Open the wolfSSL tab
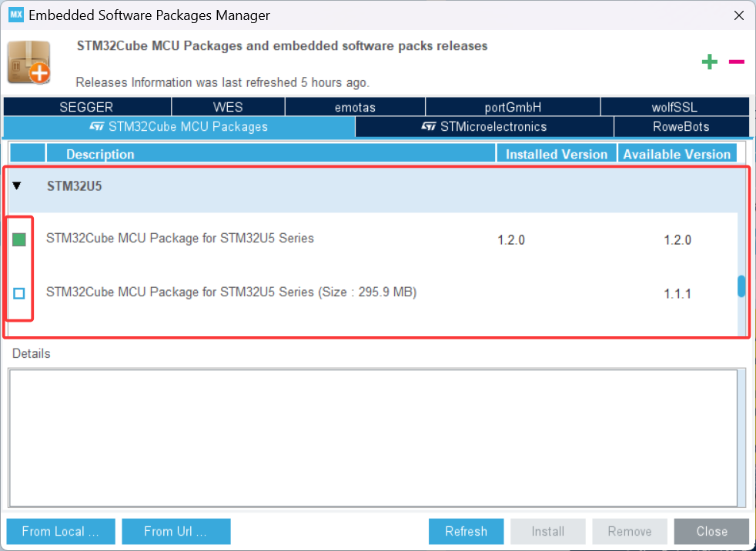This screenshot has width=756, height=551. [x=675, y=106]
